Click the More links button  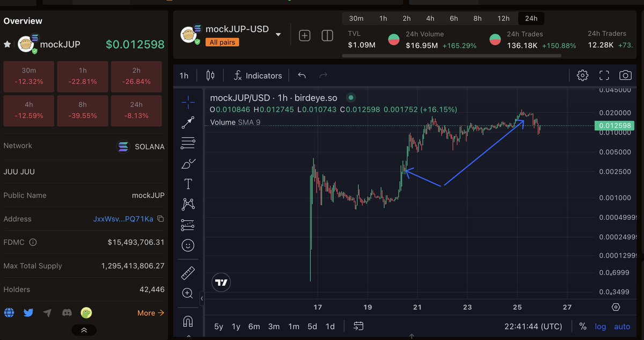(151, 313)
